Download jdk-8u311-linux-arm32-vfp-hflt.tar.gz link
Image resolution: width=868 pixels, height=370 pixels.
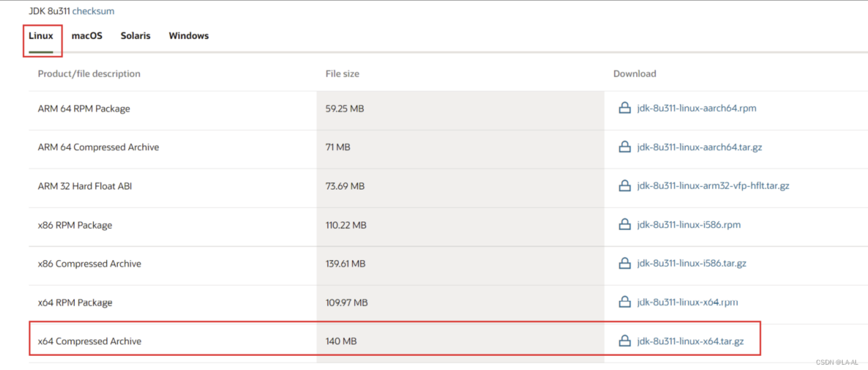click(713, 186)
